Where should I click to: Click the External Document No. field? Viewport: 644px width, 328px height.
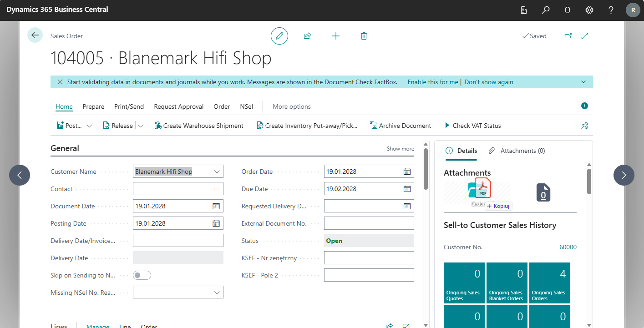(x=369, y=223)
